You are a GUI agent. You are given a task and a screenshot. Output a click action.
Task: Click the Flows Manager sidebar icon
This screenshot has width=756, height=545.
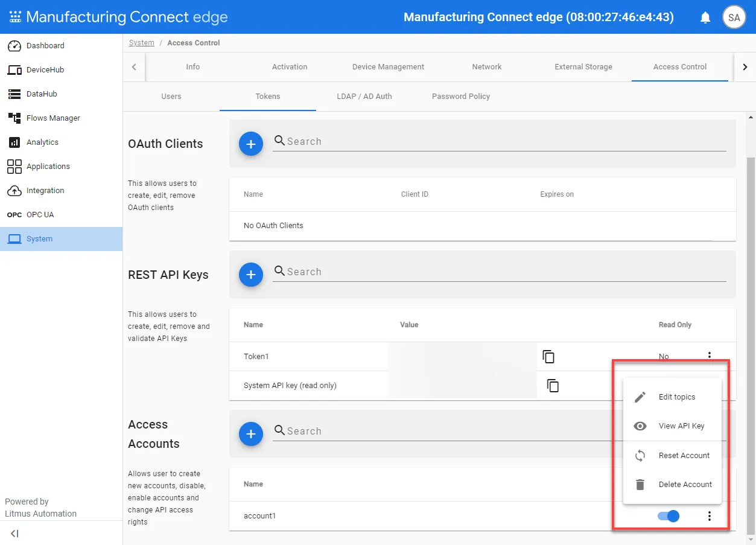tap(14, 118)
